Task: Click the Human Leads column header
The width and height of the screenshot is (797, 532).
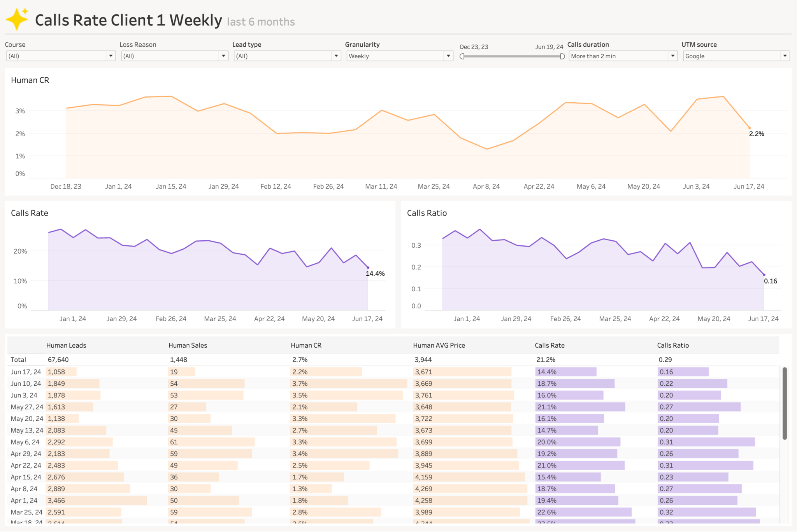Action: [x=66, y=345]
